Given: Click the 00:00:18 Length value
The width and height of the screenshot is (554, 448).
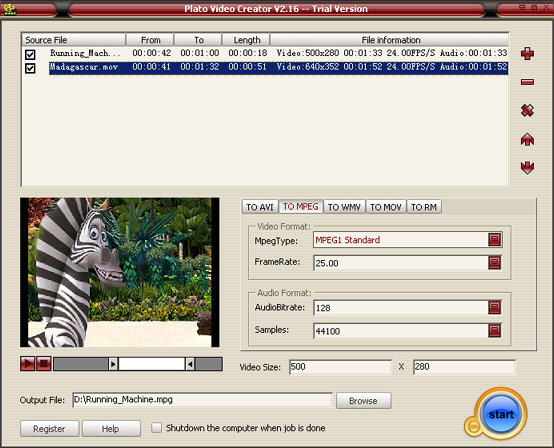Looking at the screenshot, I should [247, 53].
